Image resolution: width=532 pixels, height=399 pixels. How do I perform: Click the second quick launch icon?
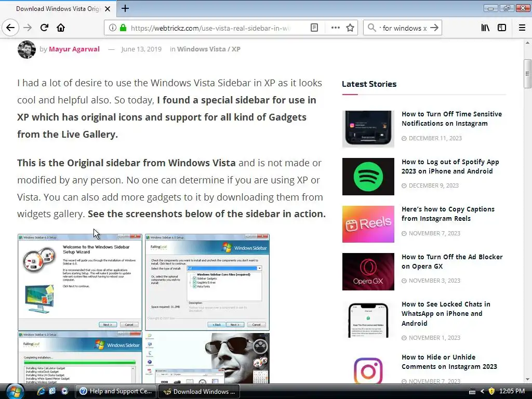point(52,391)
